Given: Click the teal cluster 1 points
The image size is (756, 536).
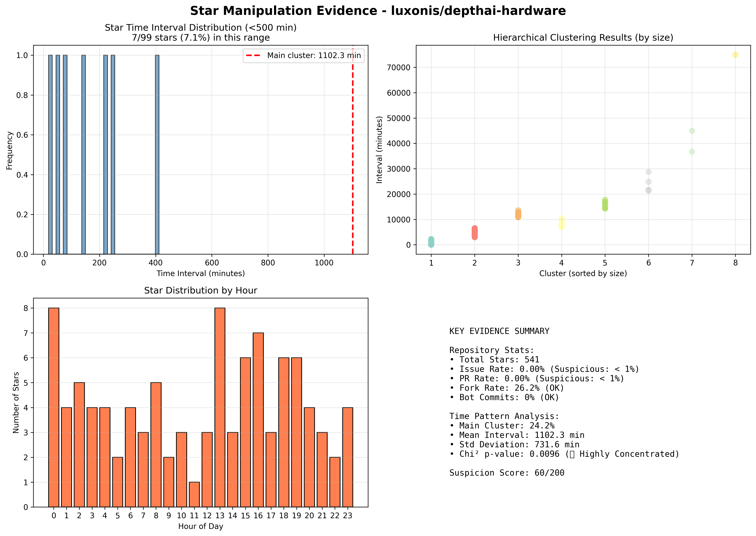Looking at the screenshot, I should [431, 242].
